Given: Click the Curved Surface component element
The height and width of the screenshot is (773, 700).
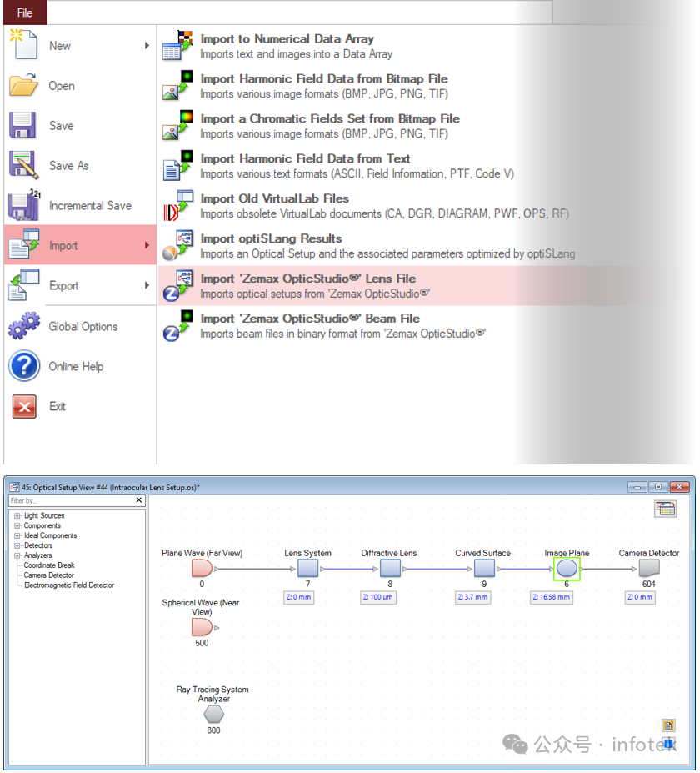Looking at the screenshot, I should (x=484, y=569).
